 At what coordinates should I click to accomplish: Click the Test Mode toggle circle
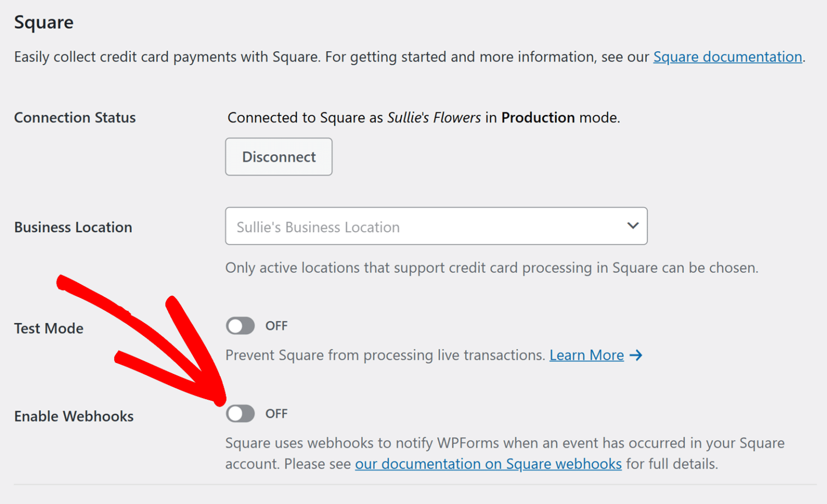pos(236,325)
